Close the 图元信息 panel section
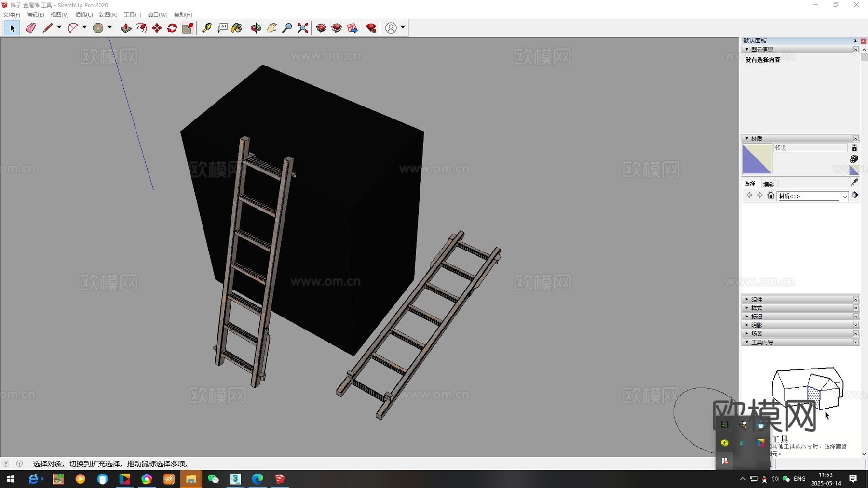Viewport: 868px width, 488px height. pos(856,50)
